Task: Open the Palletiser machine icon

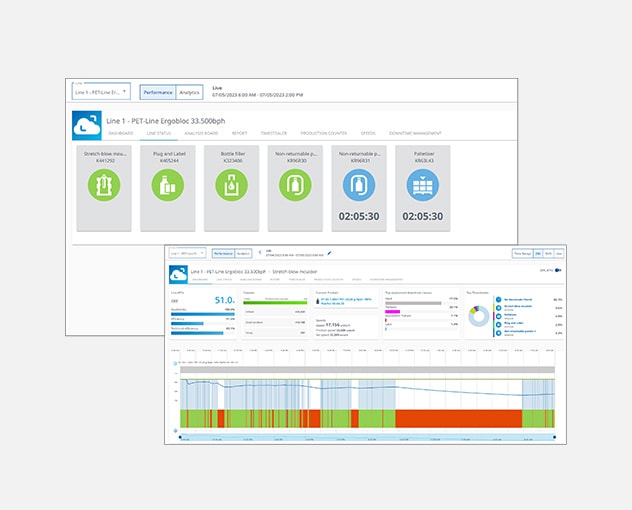Action: tap(423, 186)
